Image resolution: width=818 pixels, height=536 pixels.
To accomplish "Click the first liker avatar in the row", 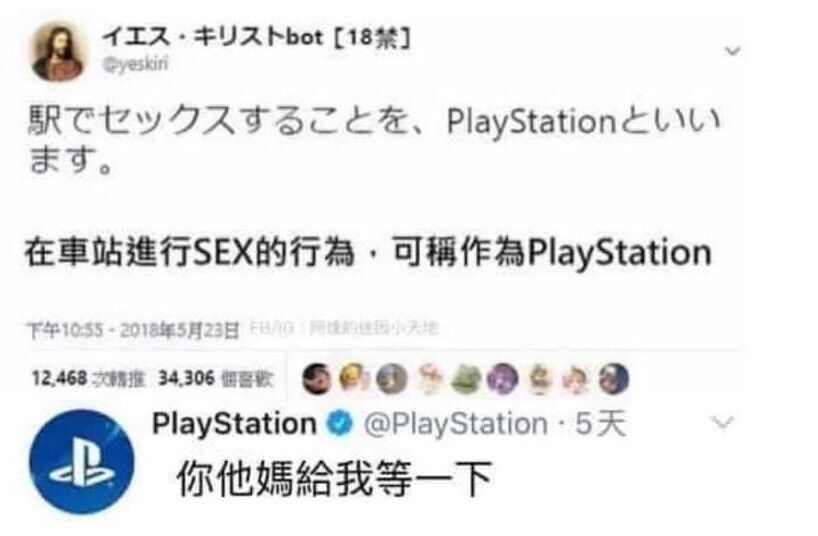I will pyautogui.click(x=317, y=378).
